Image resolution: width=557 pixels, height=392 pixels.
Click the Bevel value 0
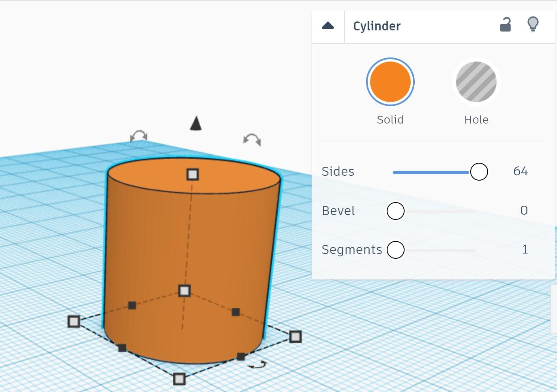[524, 211]
